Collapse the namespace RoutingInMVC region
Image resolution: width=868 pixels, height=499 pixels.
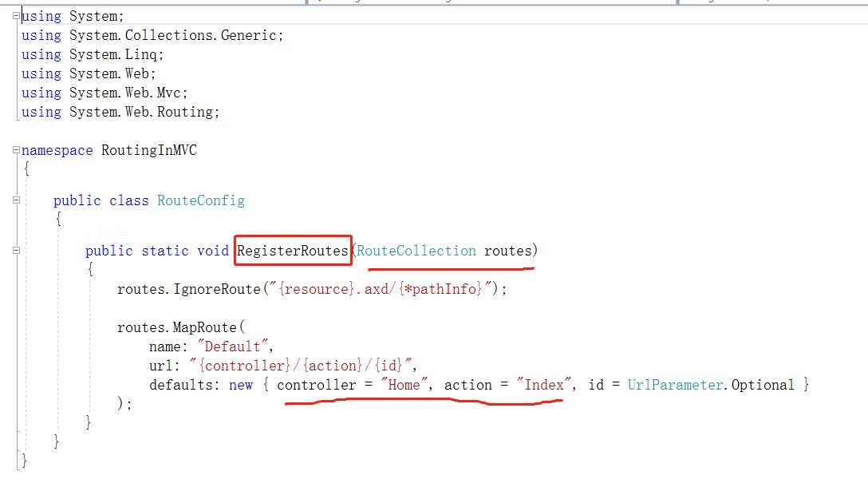[16, 150]
